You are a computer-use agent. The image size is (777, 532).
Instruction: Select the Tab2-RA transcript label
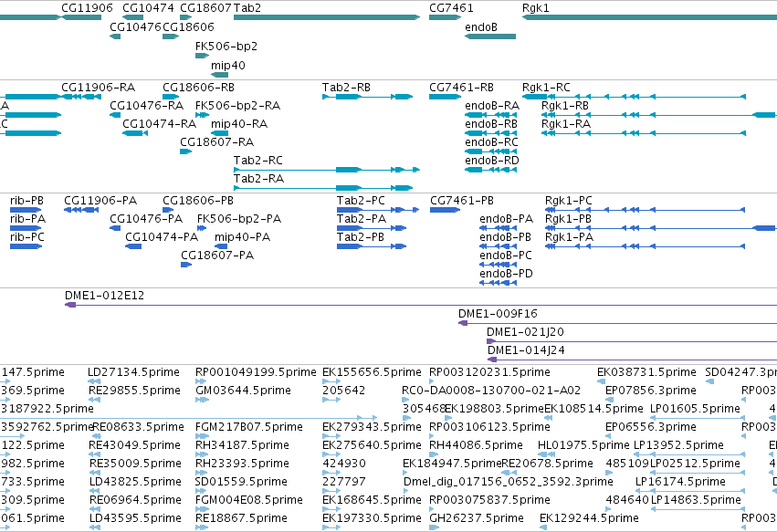click(x=258, y=179)
